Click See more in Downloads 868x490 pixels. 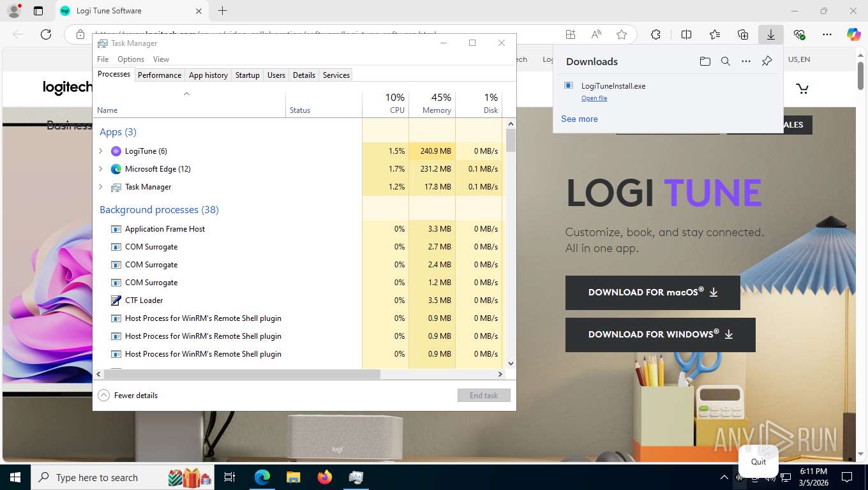click(580, 119)
